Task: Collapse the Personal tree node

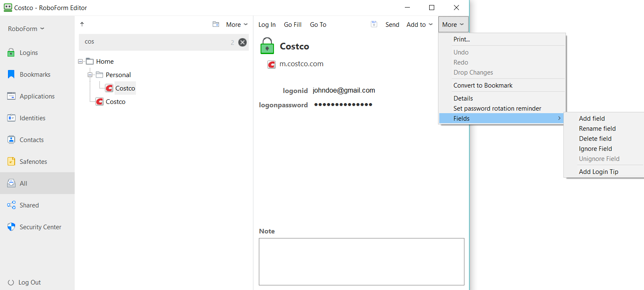Action: click(90, 75)
